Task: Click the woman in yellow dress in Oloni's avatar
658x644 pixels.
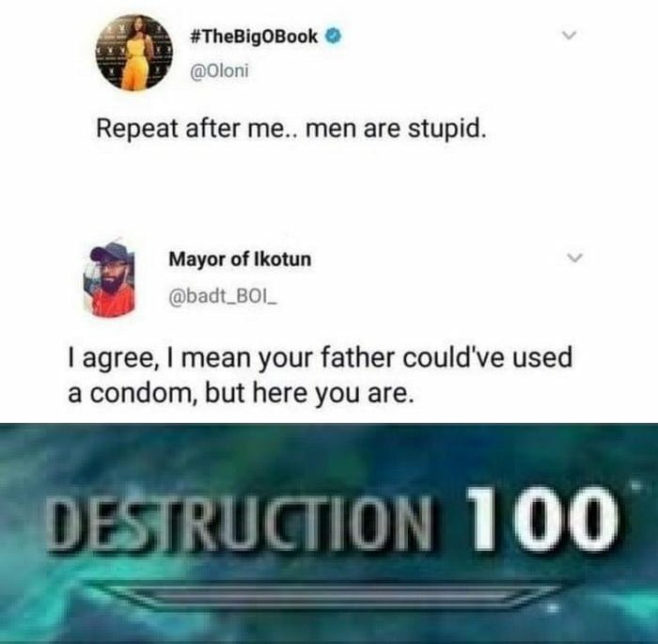Action: (137, 55)
